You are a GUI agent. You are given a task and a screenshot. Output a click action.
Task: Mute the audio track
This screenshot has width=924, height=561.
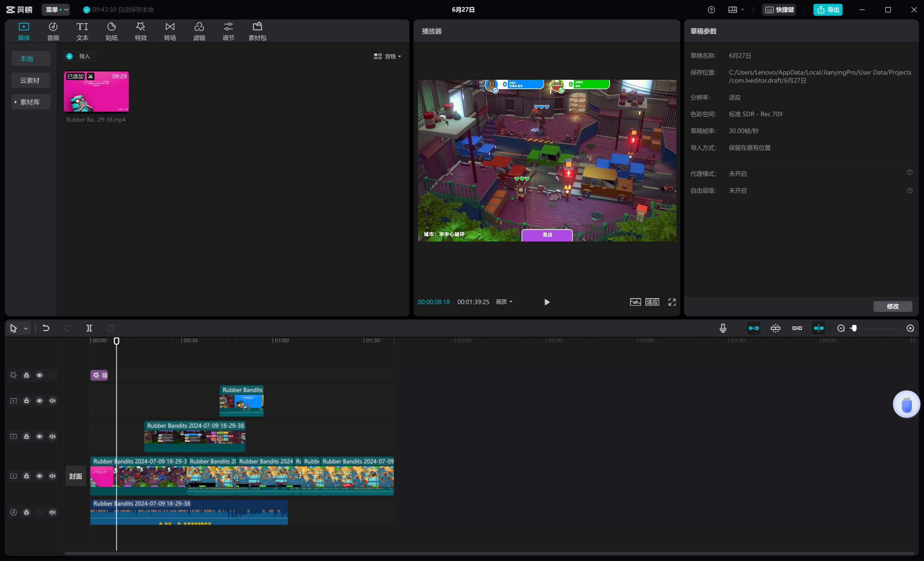(x=52, y=512)
